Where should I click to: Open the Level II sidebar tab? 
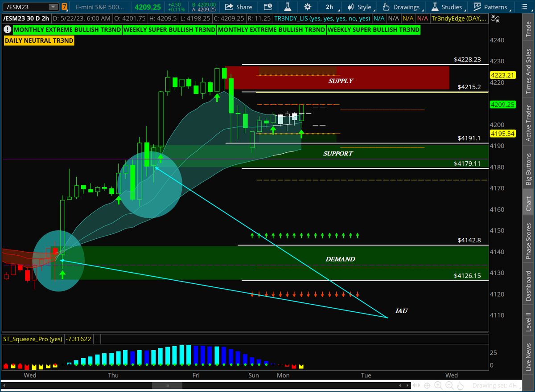click(528, 323)
